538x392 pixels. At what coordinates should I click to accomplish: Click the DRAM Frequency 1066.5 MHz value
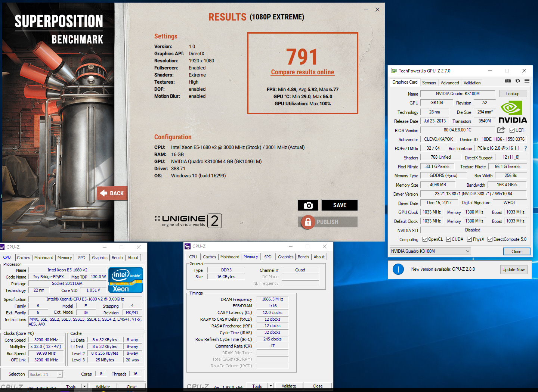click(x=272, y=299)
